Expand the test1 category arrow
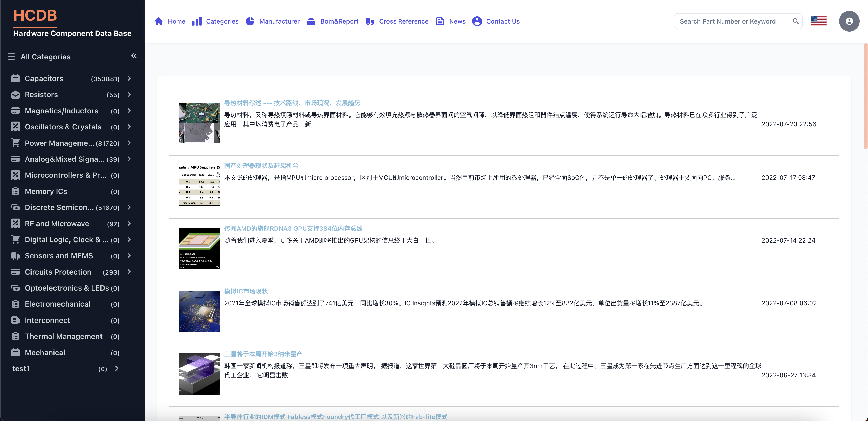This screenshot has height=421, width=868. click(x=117, y=369)
